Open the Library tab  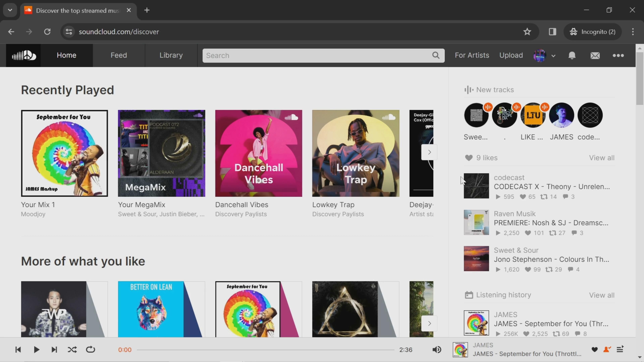click(x=171, y=55)
